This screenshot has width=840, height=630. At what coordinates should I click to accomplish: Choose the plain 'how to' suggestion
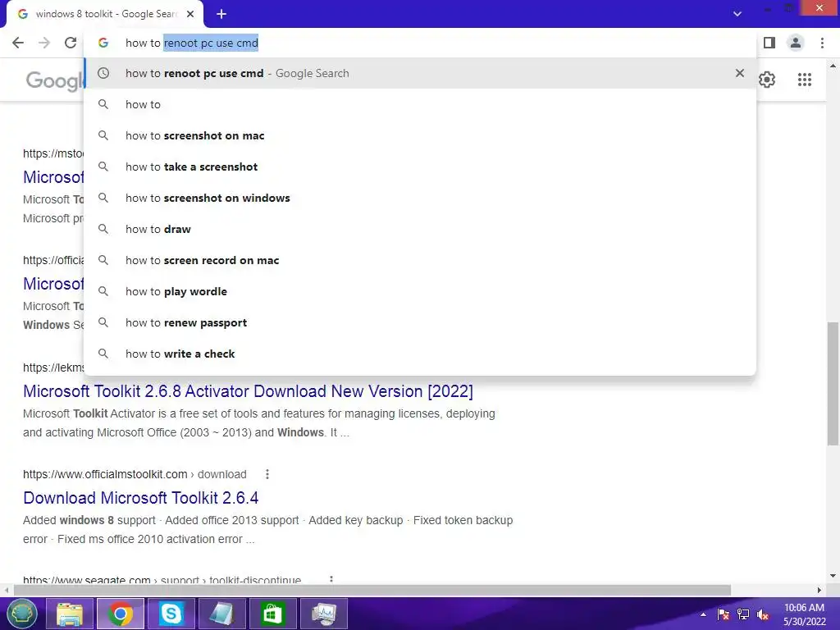click(421, 104)
